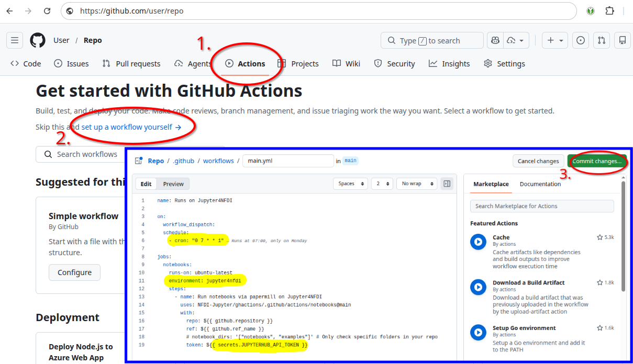
Task: Reload the page in browser
Action: tap(47, 10)
